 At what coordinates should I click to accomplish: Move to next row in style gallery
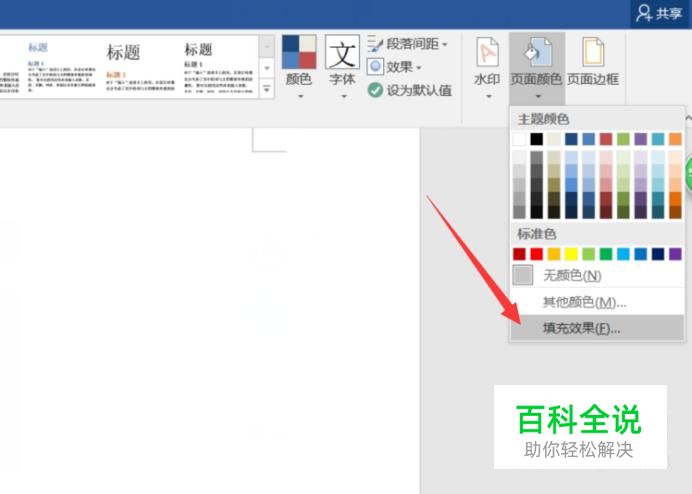[x=267, y=68]
